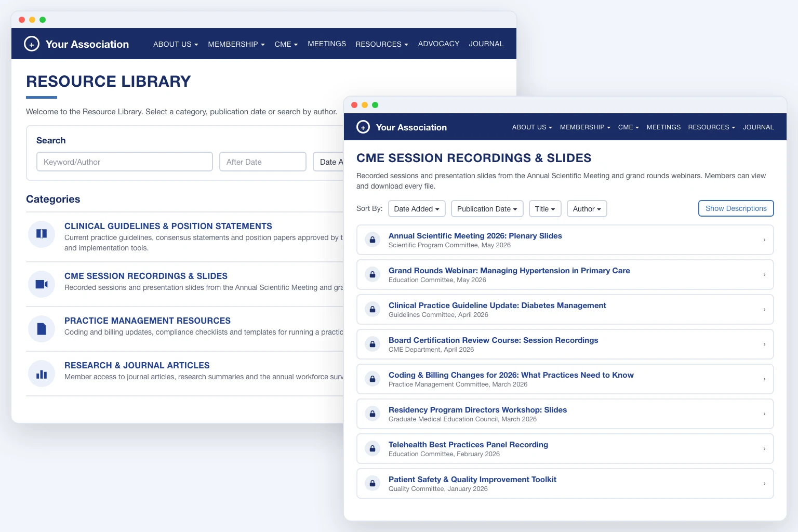Click the Show Descriptions button
This screenshot has height=532, width=798.
736,208
